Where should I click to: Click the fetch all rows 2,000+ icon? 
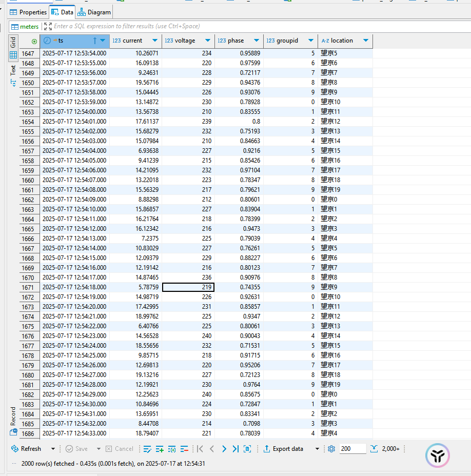[x=385, y=449]
